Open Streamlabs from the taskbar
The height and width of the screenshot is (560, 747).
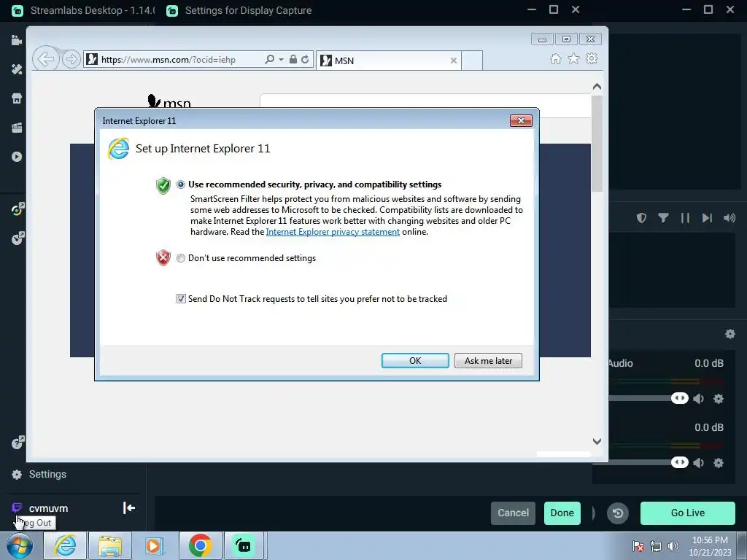[244, 545]
